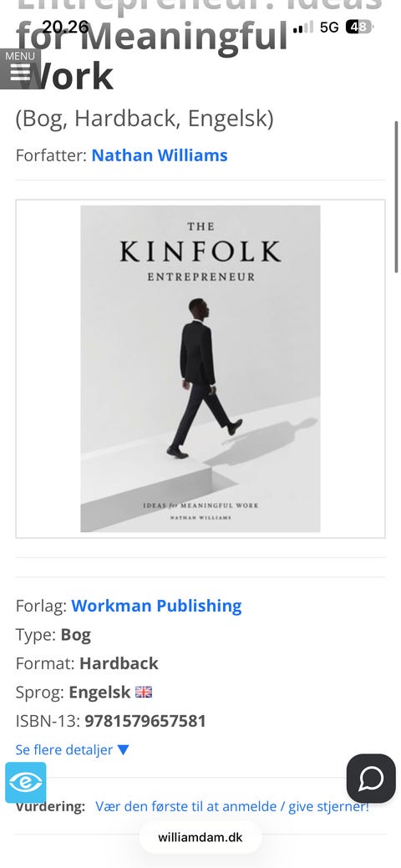Open author link Nathan Williams
This screenshot has height=868, width=401.
click(160, 155)
